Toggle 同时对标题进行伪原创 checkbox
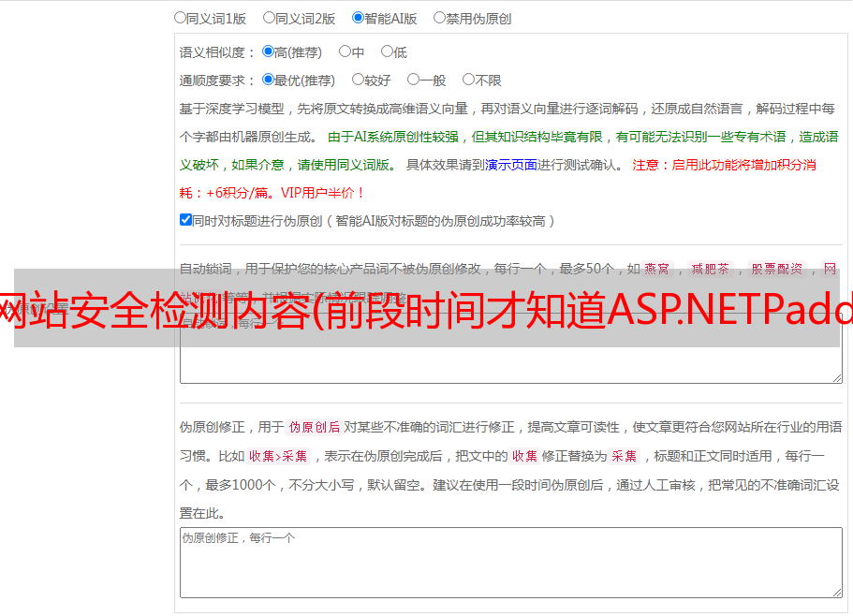 185,220
